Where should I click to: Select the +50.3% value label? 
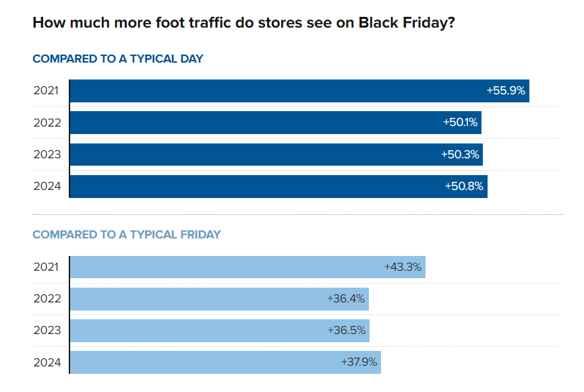[x=460, y=154]
